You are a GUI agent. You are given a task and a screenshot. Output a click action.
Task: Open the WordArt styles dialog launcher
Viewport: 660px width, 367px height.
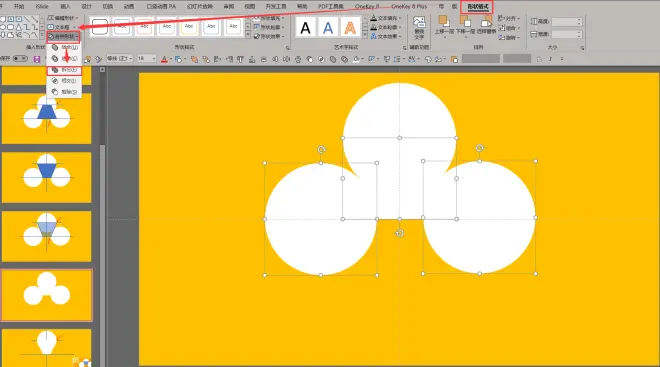coord(404,48)
